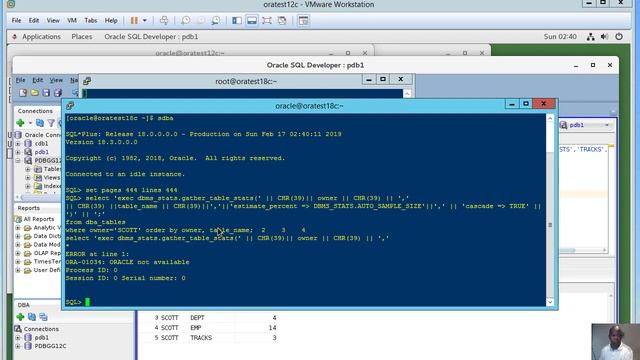Viewport: 640px width, 360px height.
Task: Open the GNOME Places menu
Action: point(82,37)
